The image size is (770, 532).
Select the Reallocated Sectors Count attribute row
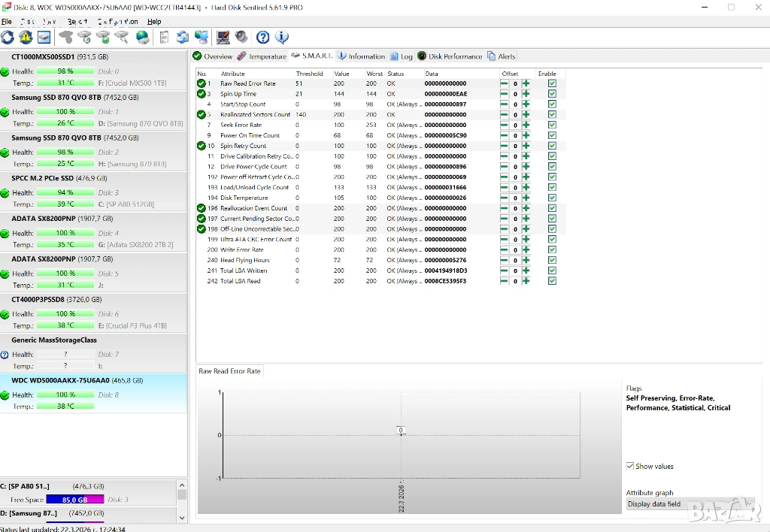click(x=255, y=115)
